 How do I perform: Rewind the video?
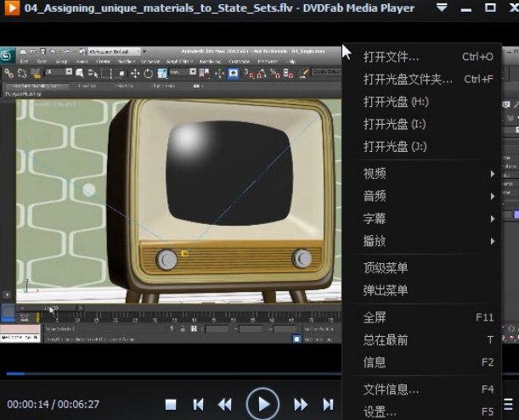point(225,405)
